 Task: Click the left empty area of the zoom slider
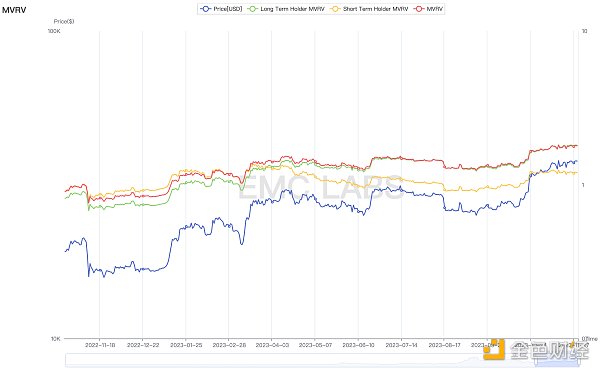tap(268, 360)
